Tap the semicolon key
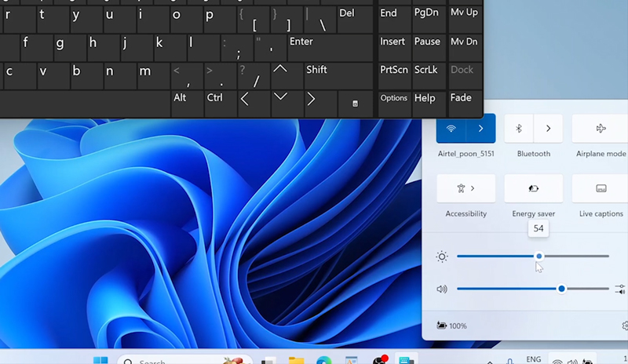 [x=237, y=48]
